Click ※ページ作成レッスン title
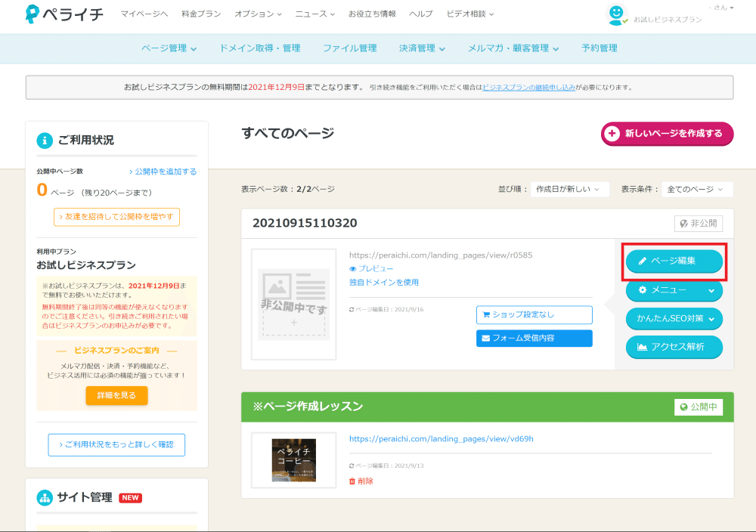Screen dimensions: 756x532 308,407
